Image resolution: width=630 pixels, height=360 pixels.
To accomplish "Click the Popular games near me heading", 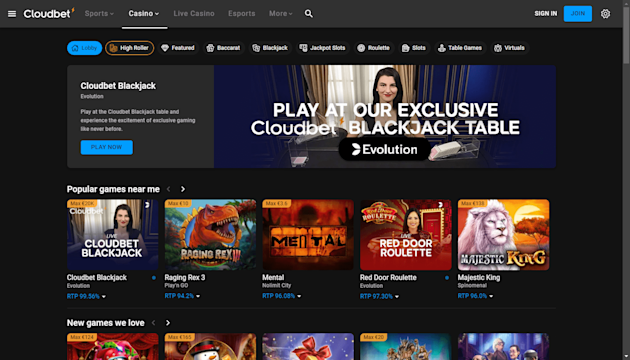I will [x=113, y=189].
